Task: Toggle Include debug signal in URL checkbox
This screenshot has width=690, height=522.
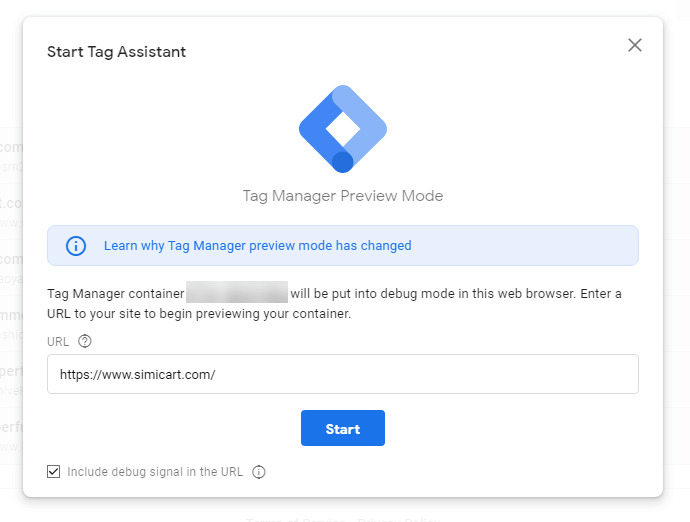Action: [x=54, y=471]
